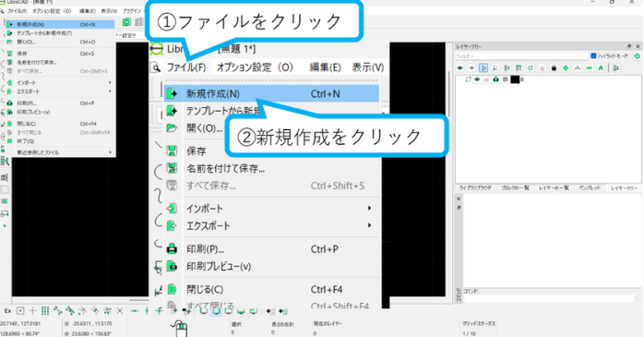The width and height of the screenshot is (644, 337).
Task: Expand インポート submenu arrow in small background menu
Action: [110, 82]
